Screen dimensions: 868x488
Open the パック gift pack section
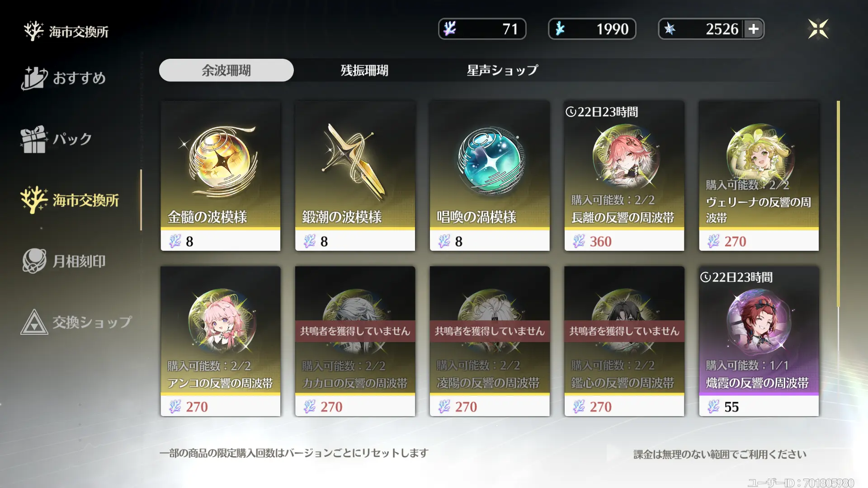(57, 139)
